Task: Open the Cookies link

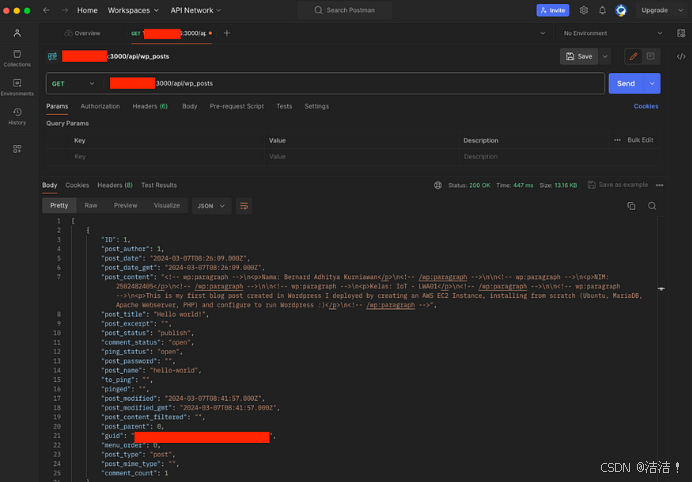Action: coord(646,106)
